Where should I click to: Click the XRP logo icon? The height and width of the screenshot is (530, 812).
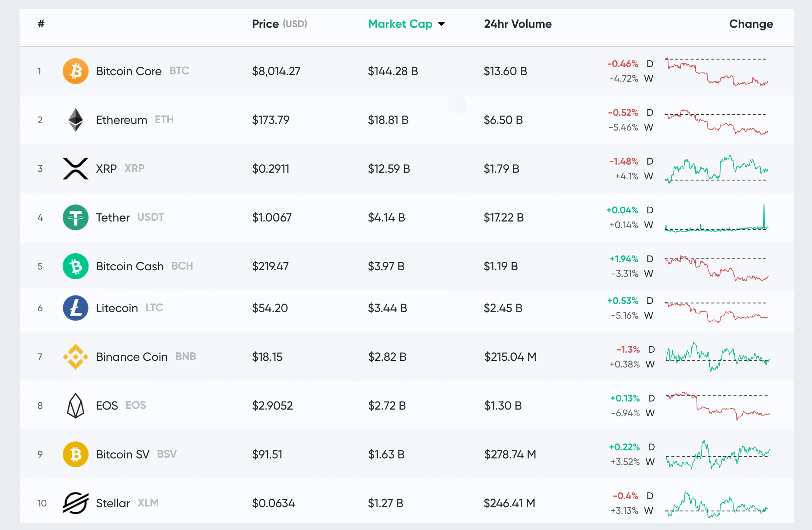click(76, 169)
